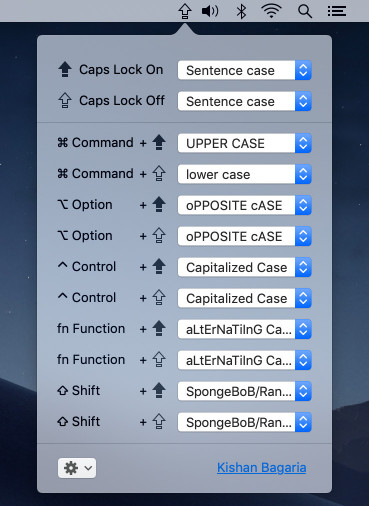Open the volume menu bar icon

coord(210,11)
